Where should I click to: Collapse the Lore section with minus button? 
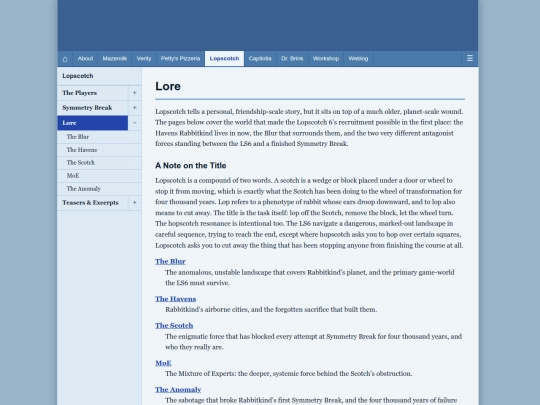[135, 123]
